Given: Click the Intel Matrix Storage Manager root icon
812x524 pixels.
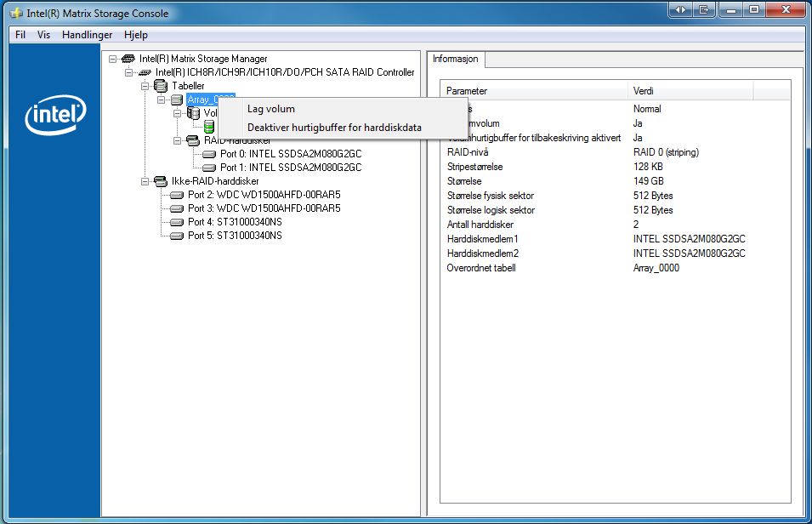Looking at the screenshot, I should point(128,59).
